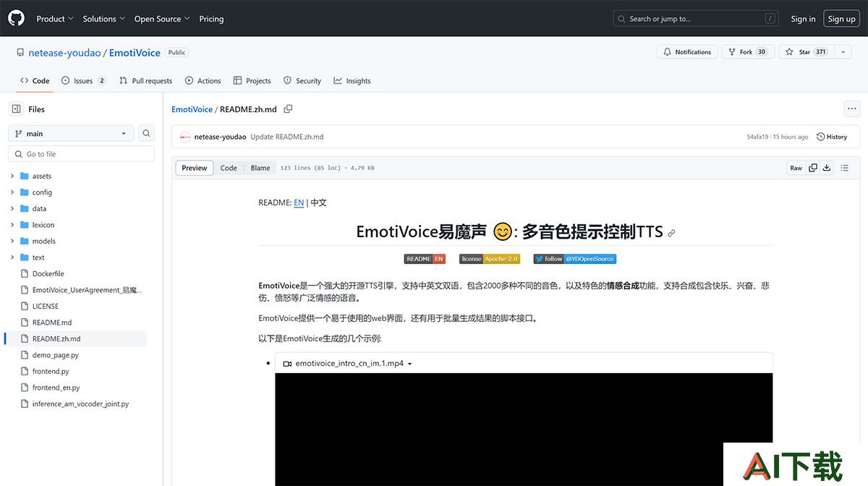Image resolution: width=868 pixels, height=486 pixels.
Task: Open the emotivoice_intro_cn_im.1.mp4 dropdown
Action: 347,364
